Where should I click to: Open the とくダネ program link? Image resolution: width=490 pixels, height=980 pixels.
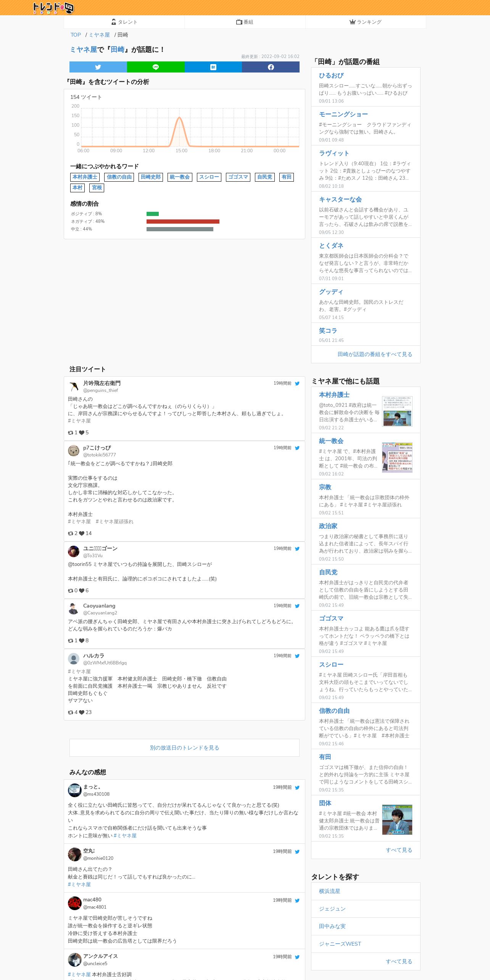coord(331,246)
